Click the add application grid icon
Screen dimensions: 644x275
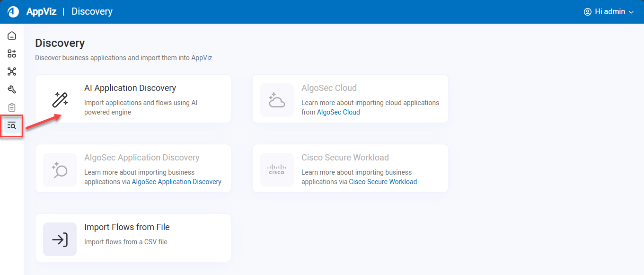tap(12, 53)
